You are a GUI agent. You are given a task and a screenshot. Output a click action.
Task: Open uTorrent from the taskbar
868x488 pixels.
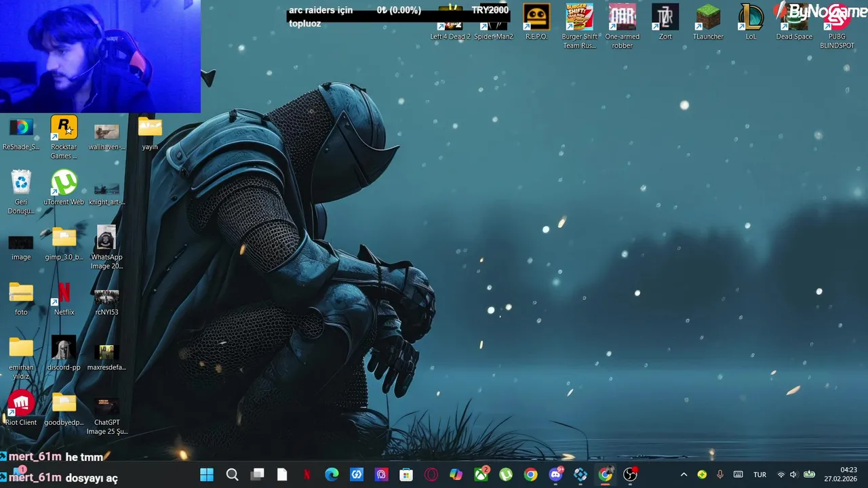506,474
